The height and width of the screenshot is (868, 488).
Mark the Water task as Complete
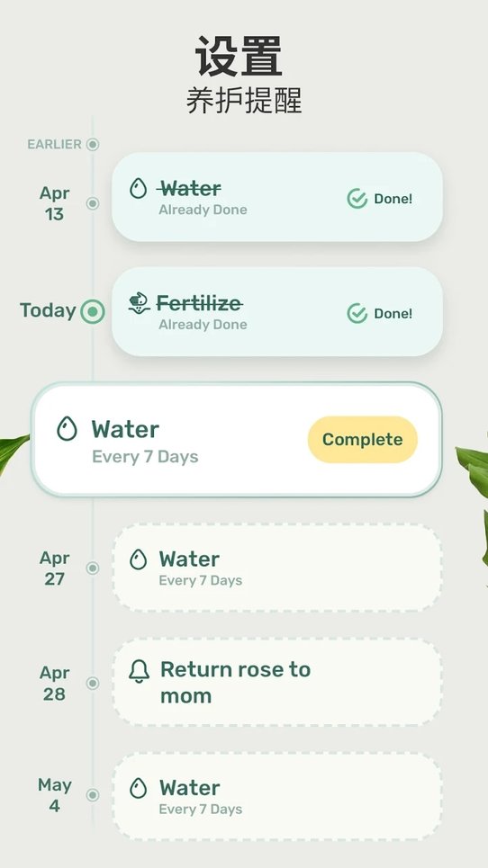pyautogui.click(x=362, y=440)
